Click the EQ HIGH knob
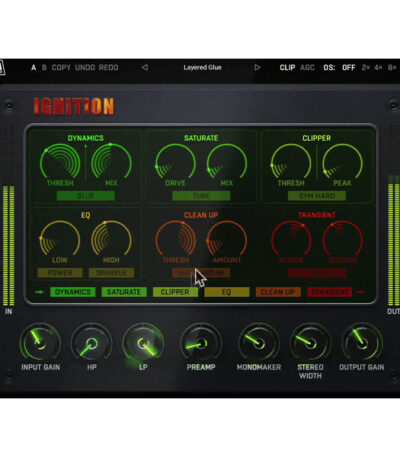Screen dimensions: 400x457 click(x=111, y=239)
